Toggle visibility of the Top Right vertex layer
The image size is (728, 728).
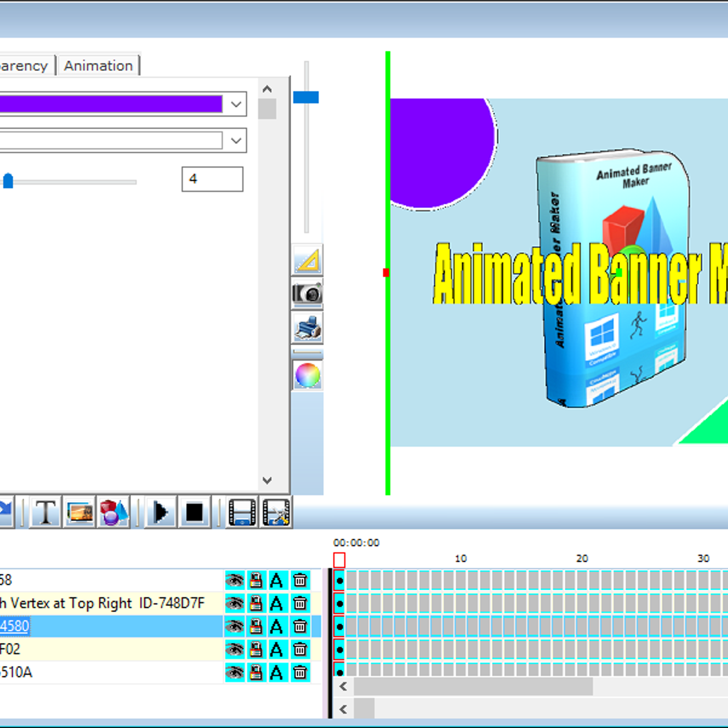point(235,603)
